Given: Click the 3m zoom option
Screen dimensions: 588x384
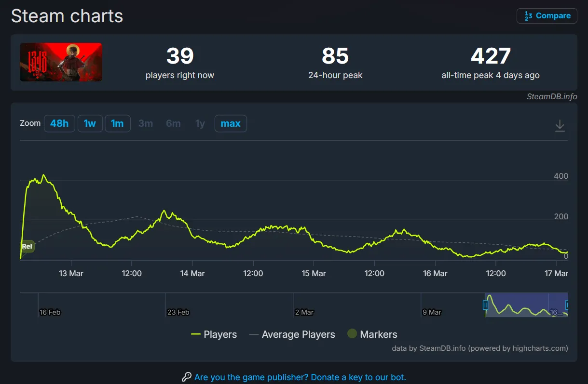Looking at the screenshot, I should pyautogui.click(x=146, y=123).
